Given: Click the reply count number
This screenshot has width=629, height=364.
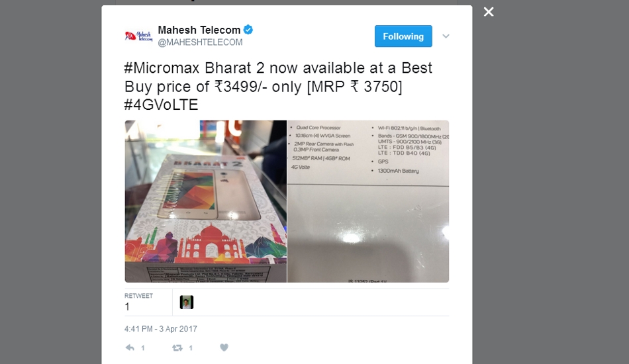Looking at the screenshot, I should click(x=143, y=348).
